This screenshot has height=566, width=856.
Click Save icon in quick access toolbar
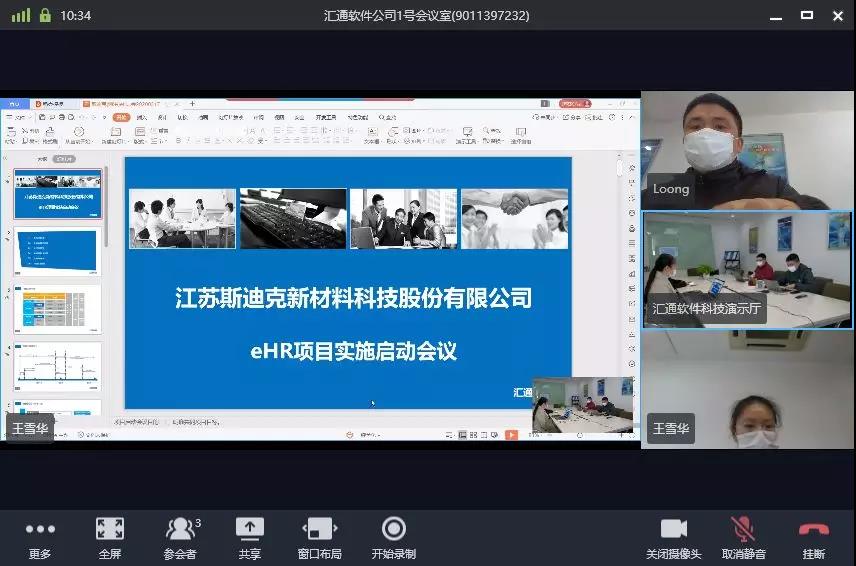coord(42,117)
